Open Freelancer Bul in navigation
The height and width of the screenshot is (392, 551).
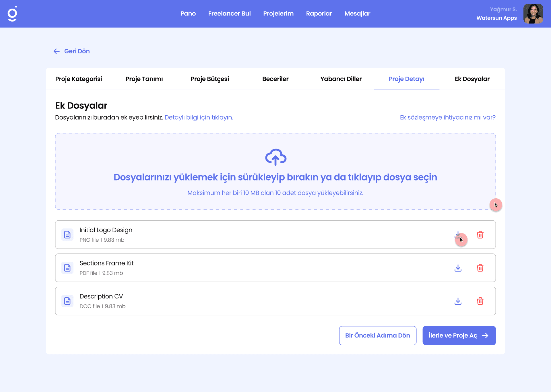pos(229,13)
